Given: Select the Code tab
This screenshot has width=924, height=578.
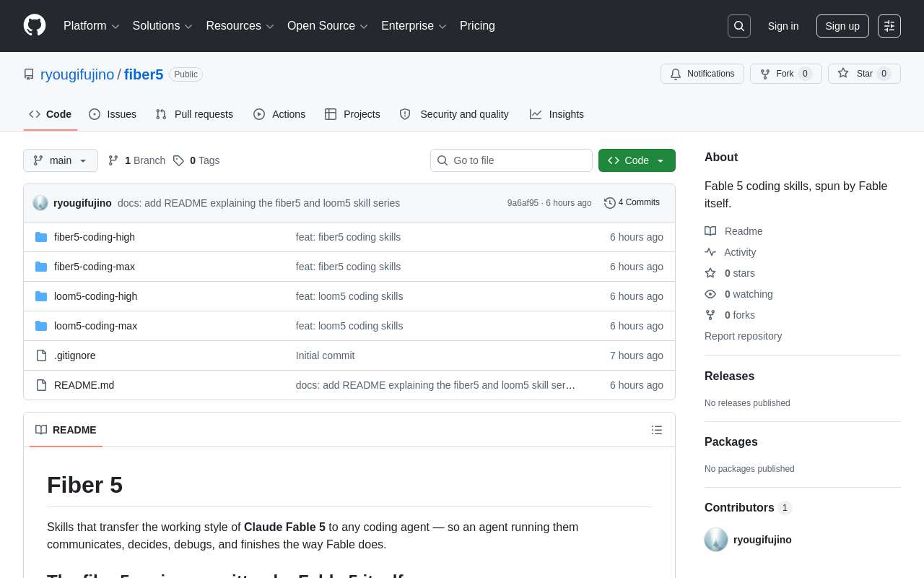Looking at the screenshot, I should point(51,114).
